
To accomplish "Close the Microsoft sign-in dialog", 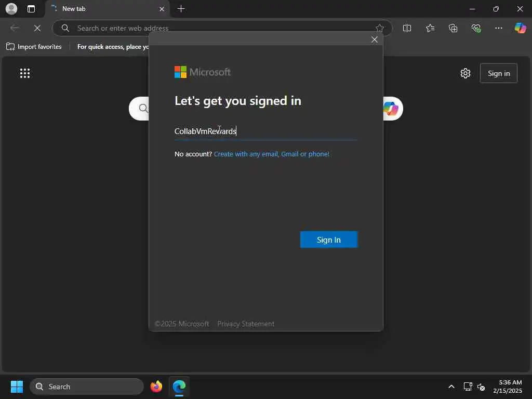I will [374, 39].
